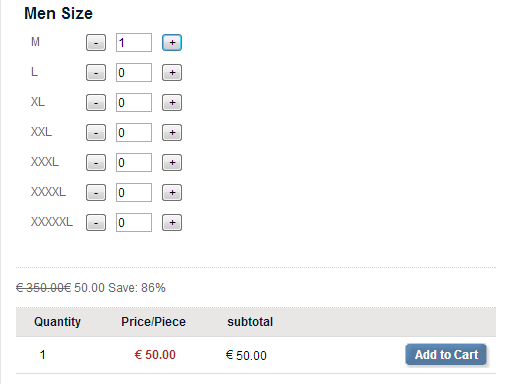Viewport: 505px width, 384px height.
Task: Focus the XL size quantity field
Action: pos(134,103)
